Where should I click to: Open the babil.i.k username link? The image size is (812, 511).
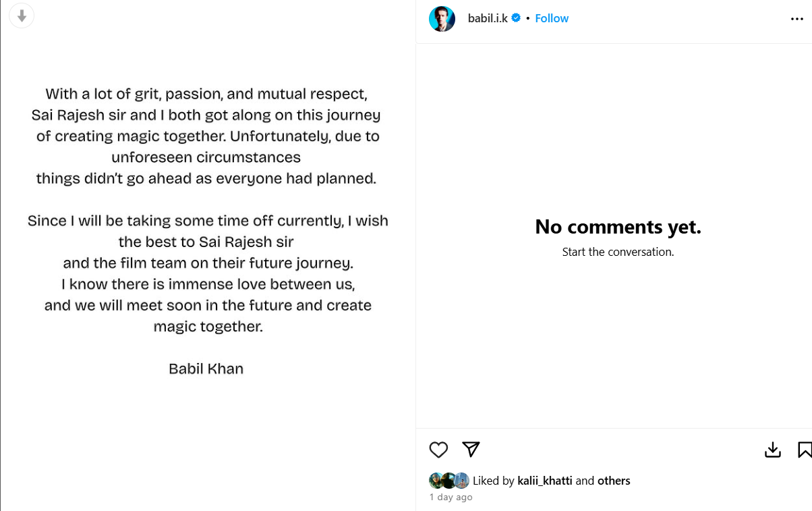point(488,18)
